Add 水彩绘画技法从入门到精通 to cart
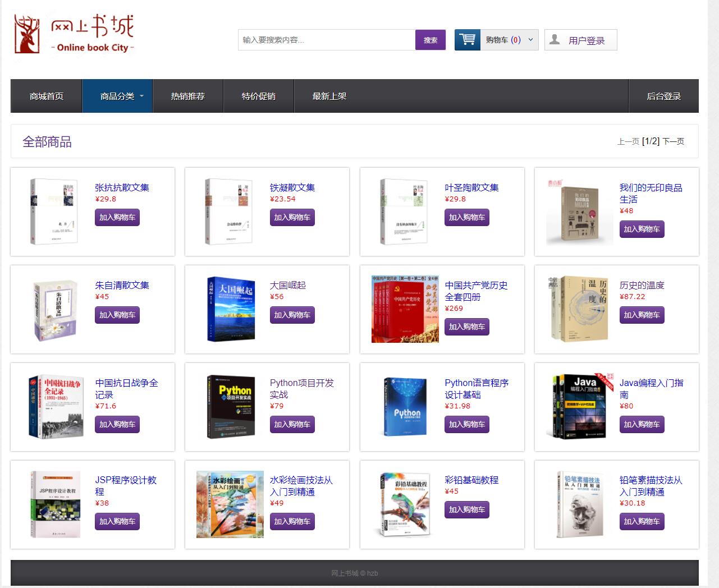The height and width of the screenshot is (588, 719). coord(292,521)
